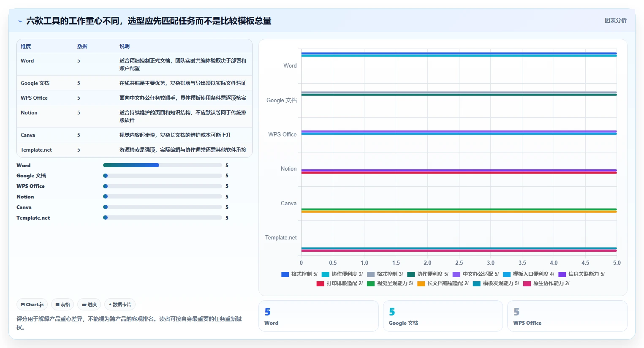Click the Canva progress bar
The height and width of the screenshot is (348, 644).
pos(163,207)
